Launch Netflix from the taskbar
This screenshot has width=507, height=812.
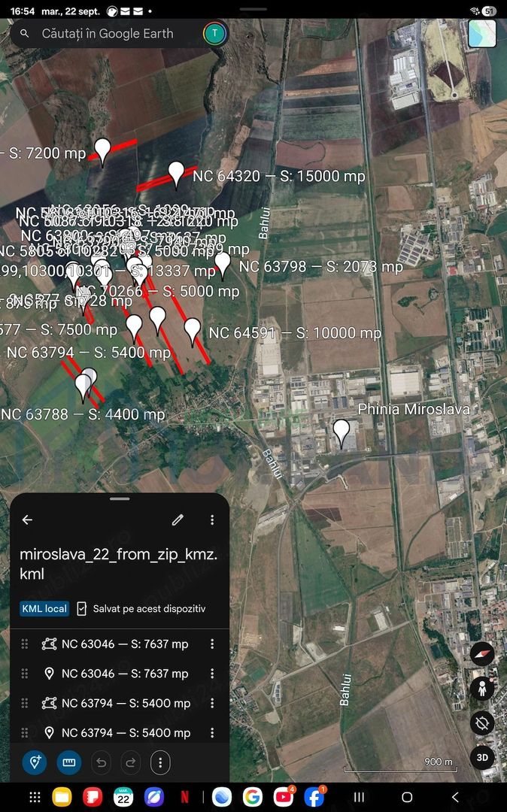click(184, 797)
